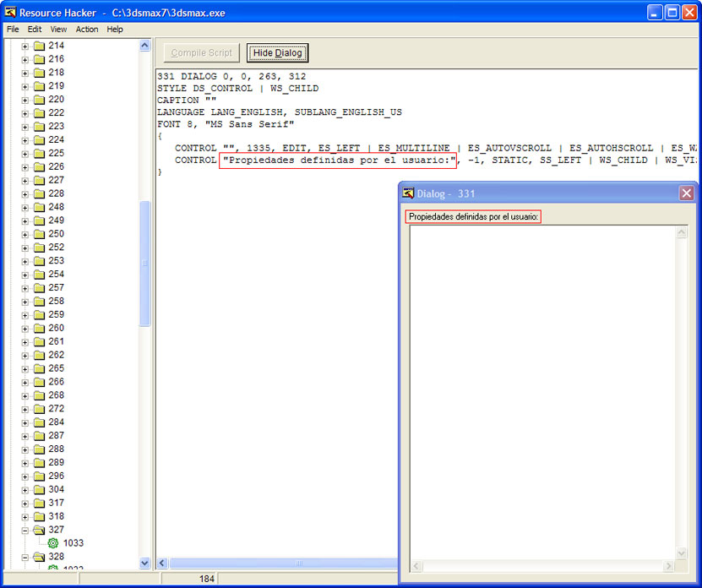
Task: Click the 'Propiedades definidas por el usuario:' dialog label
Action: (x=473, y=217)
